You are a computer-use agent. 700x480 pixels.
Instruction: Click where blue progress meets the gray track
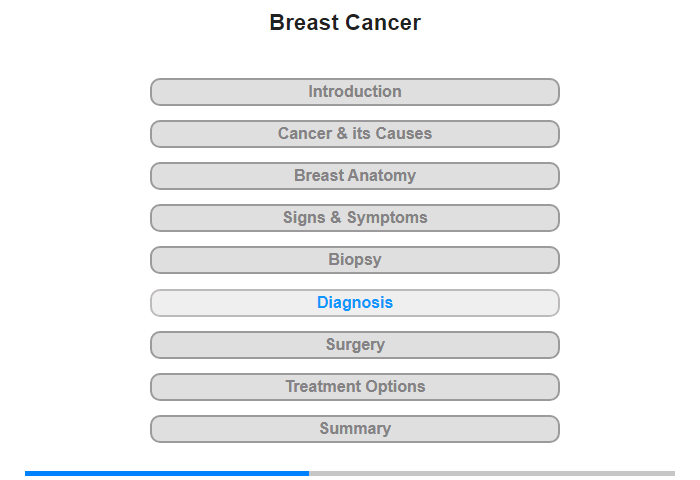[x=309, y=473]
